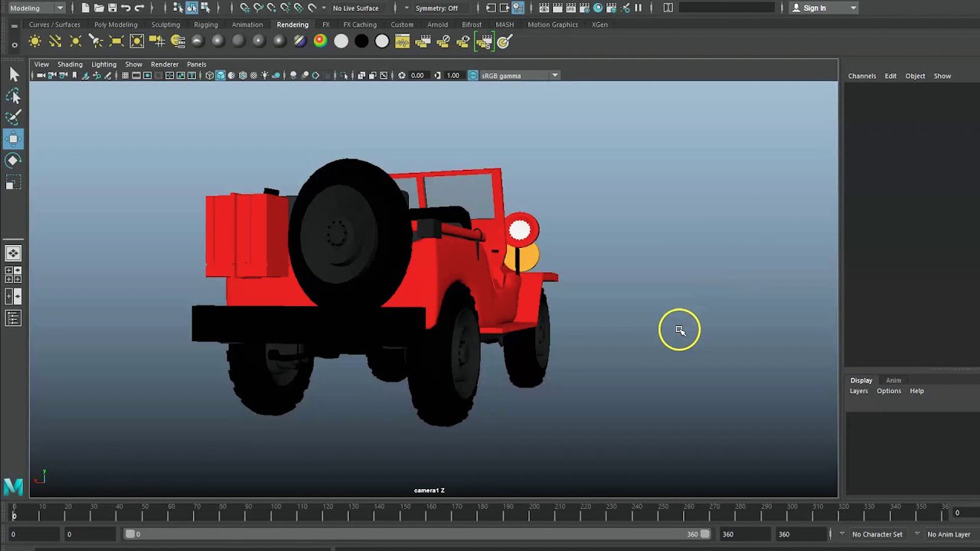Click the Save Scene icon
This screenshot has width=980, height=551.
(x=113, y=8)
